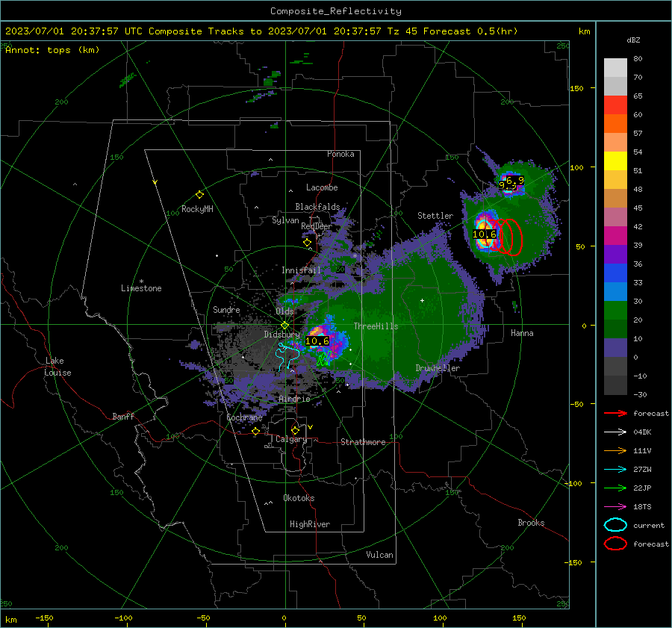The height and width of the screenshot is (628, 672).
Task: Select the green 22JP track arrow
Action: pos(615,488)
